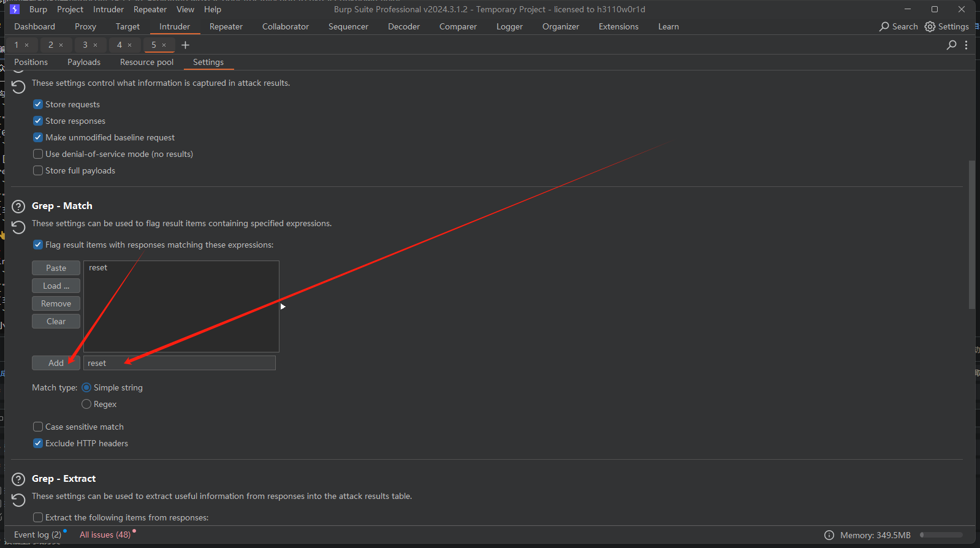The width and height of the screenshot is (980, 548).
Task: Click the Add button for grep expression
Action: click(x=56, y=363)
